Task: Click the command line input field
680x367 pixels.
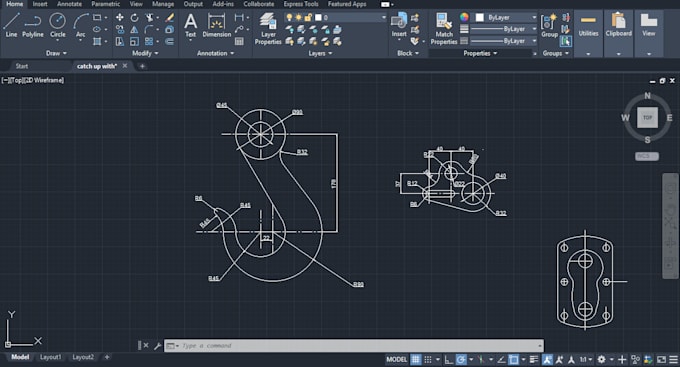Action: point(353,346)
